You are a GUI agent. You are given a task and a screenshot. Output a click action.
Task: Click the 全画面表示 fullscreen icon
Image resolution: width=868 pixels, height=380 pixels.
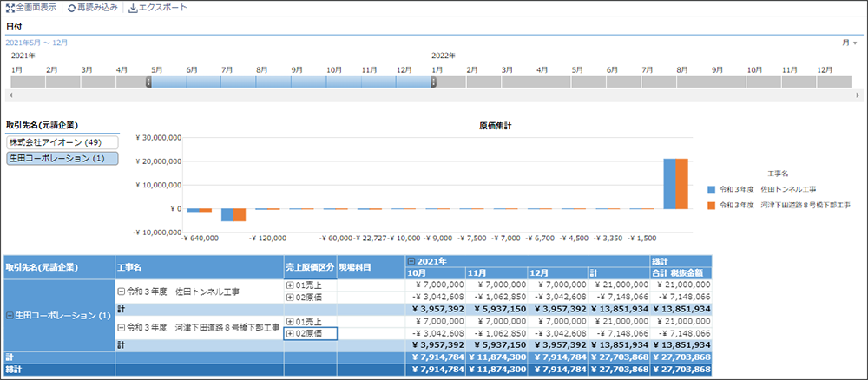click(10, 8)
